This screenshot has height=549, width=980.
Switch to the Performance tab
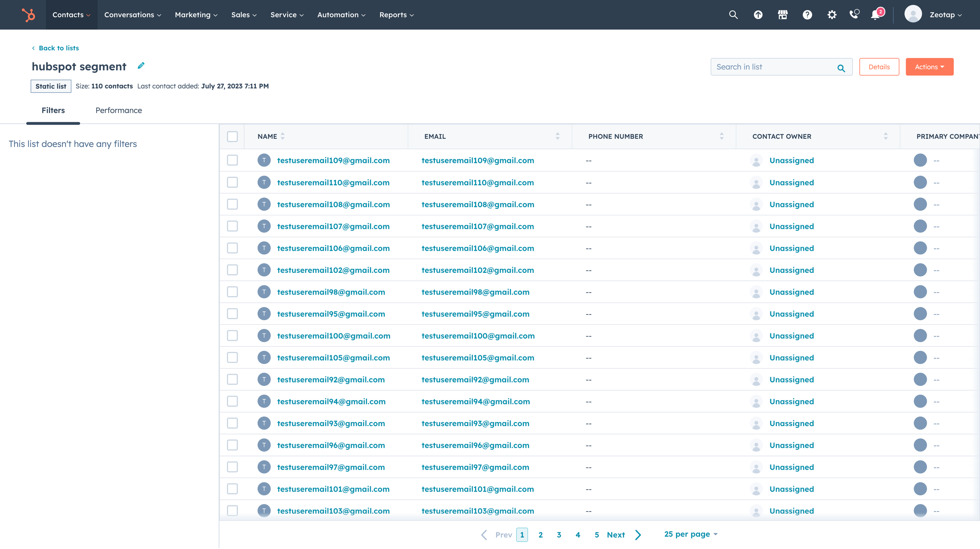tap(118, 110)
